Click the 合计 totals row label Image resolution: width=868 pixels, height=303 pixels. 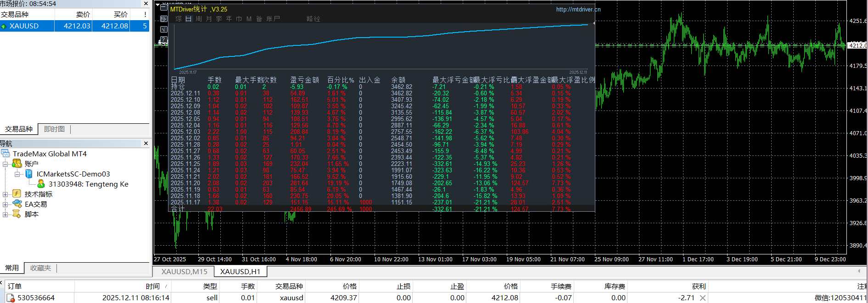[x=178, y=209]
